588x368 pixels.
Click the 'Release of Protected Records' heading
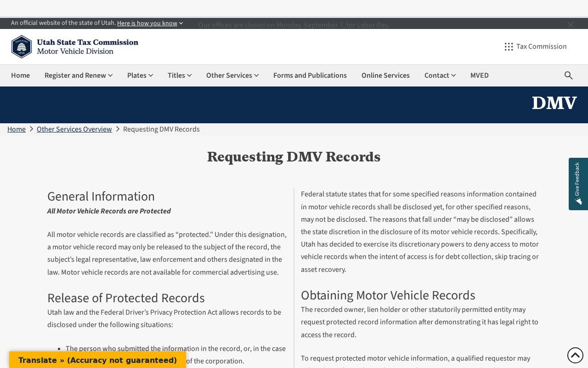[126, 298]
